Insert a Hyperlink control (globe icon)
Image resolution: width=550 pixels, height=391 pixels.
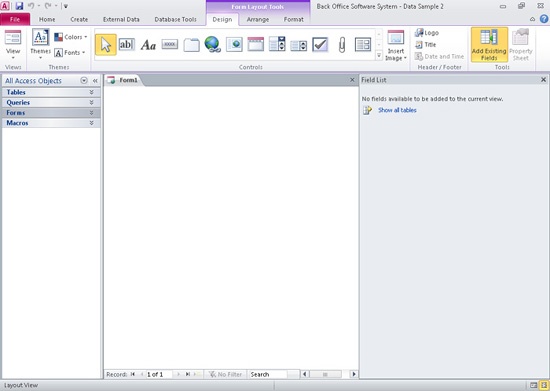213,45
